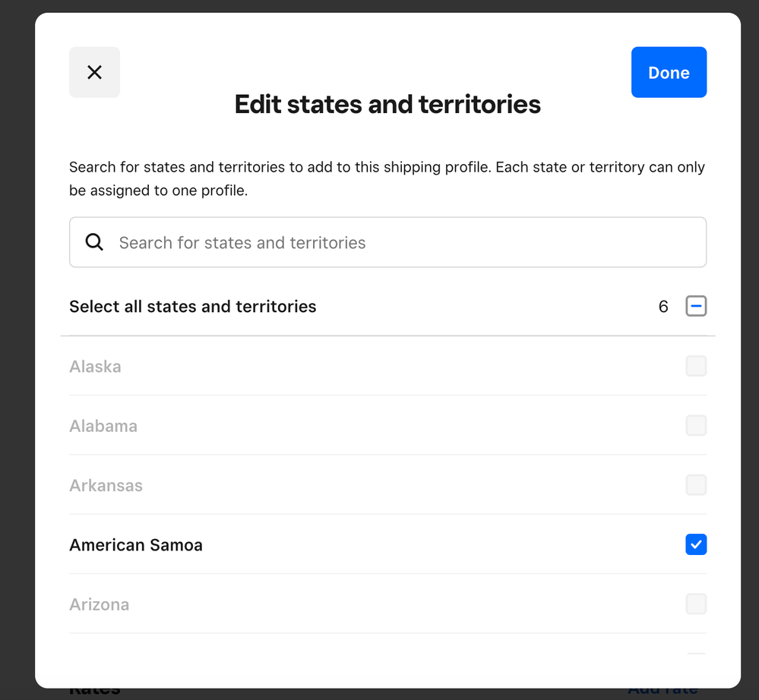759x700 pixels.
Task: Check the Arizona checkbox
Action: point(696,604)
